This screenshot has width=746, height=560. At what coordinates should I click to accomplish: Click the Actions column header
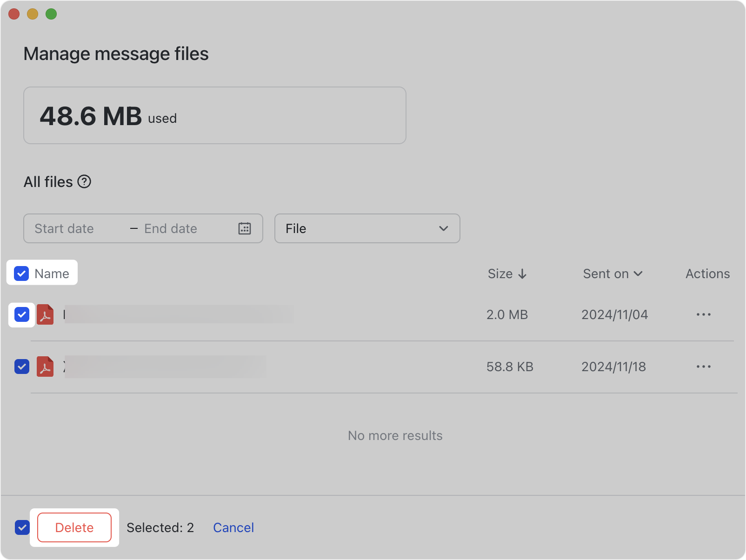(707, 274)
